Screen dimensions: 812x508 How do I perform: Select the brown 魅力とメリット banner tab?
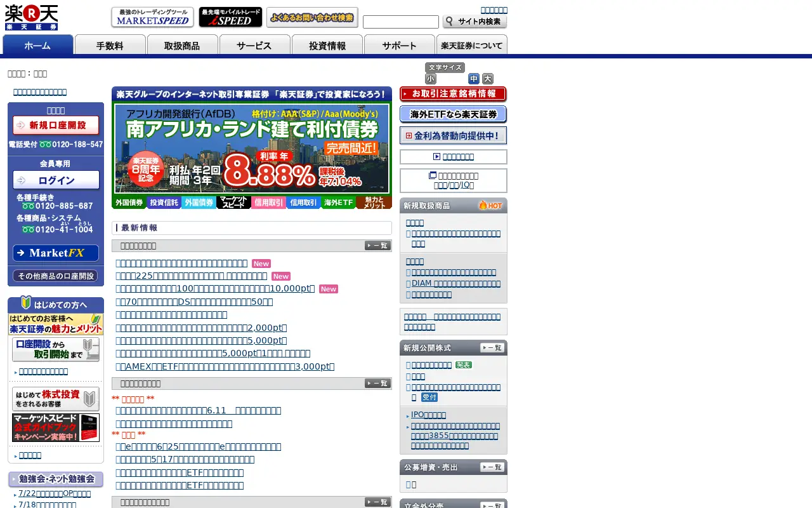point(374,203)
